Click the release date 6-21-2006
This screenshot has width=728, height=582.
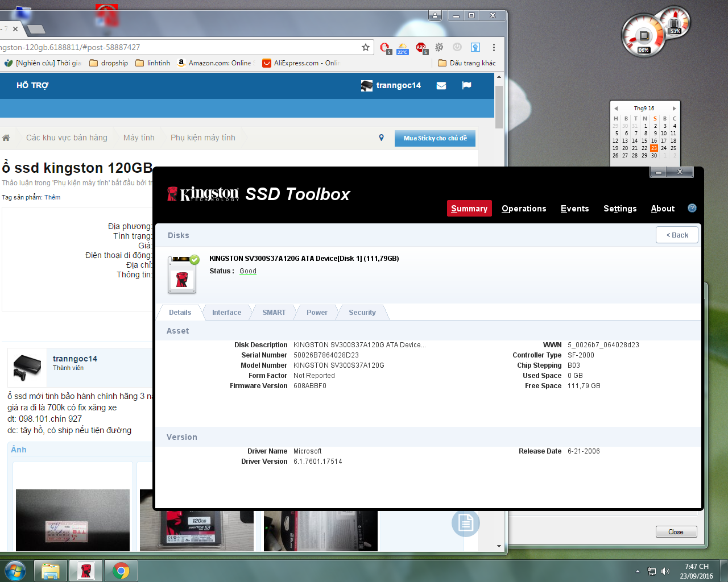pyautogui.click(x=584, y=451)
